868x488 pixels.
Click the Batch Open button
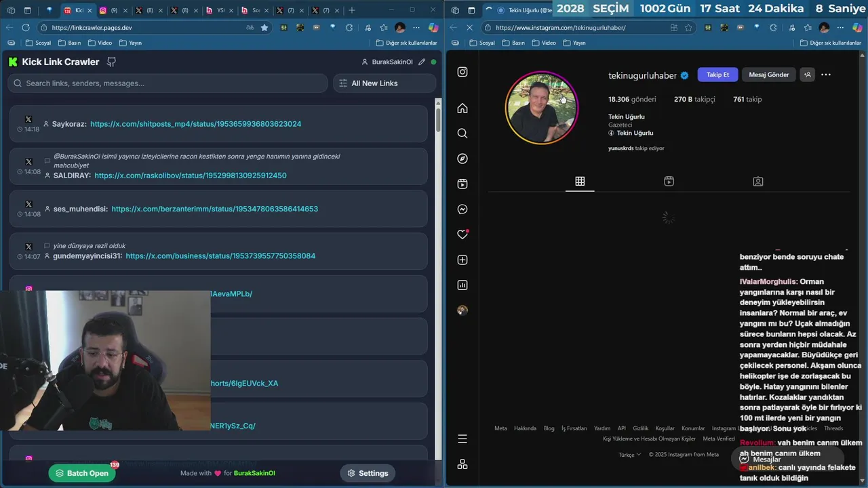click(x=82, y=473)
